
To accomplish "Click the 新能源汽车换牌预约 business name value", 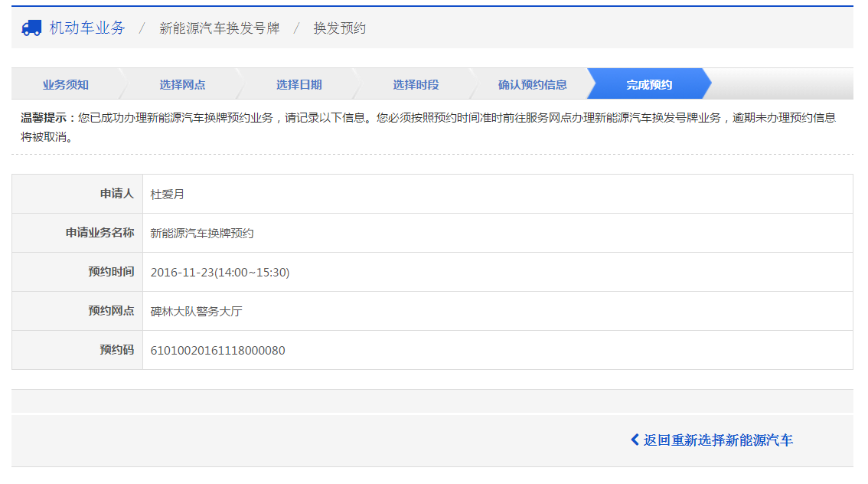I will point(202,234).
